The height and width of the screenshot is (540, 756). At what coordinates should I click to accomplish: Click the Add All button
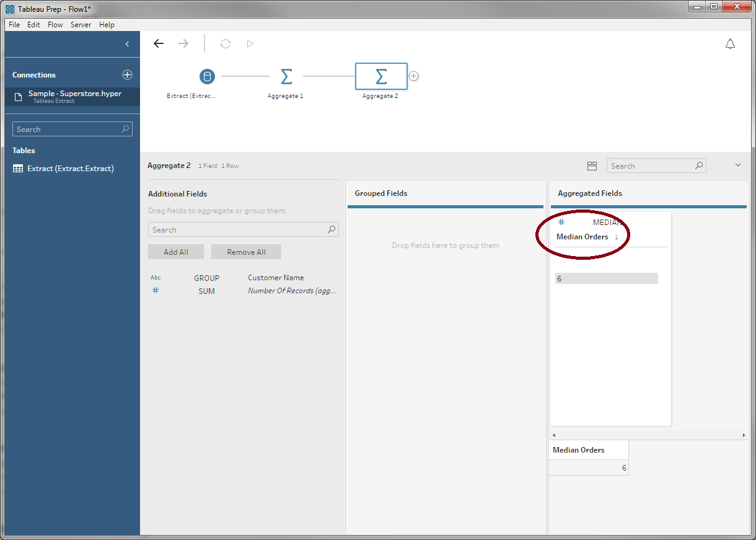click(176, 252)
